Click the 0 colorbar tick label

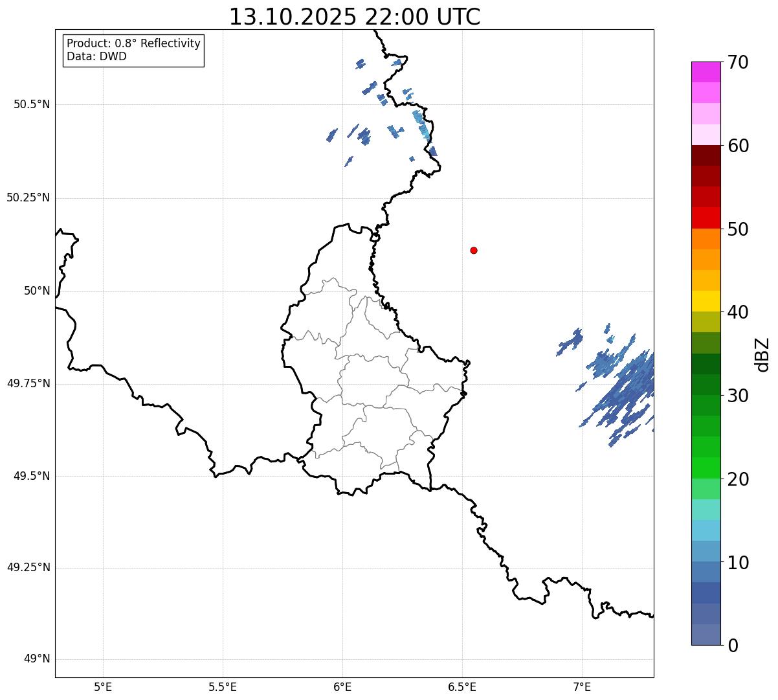[x=733, y=646]
